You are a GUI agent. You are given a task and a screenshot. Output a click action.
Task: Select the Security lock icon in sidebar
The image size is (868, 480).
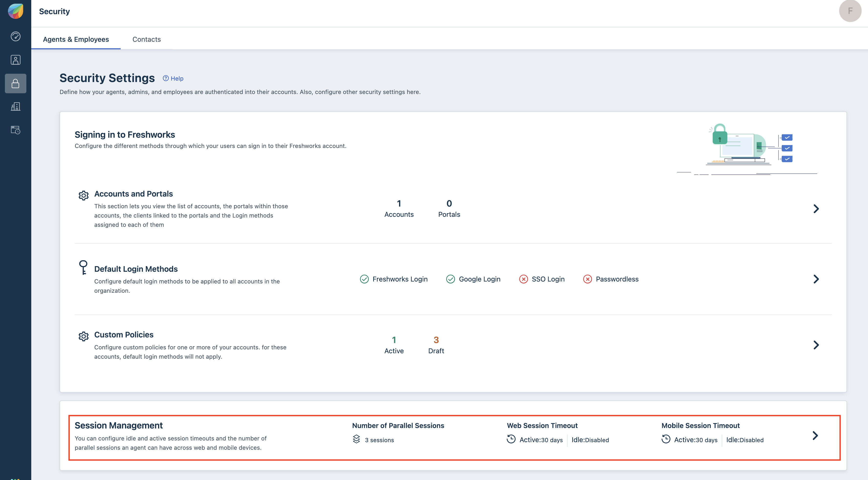(15, 83)
